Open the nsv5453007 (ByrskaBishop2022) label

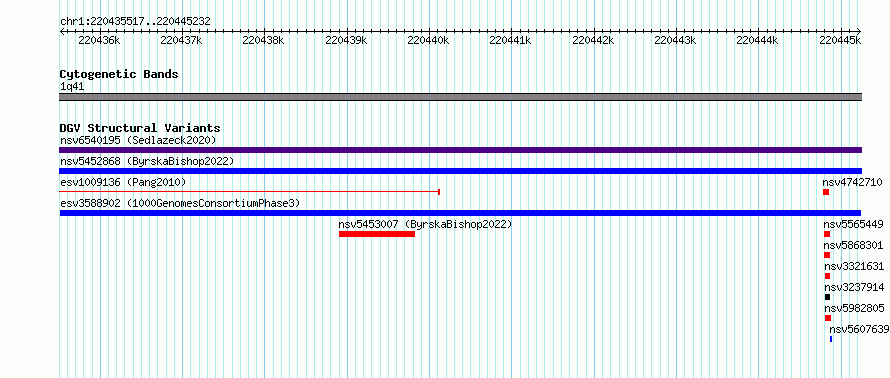click(425, 224)
